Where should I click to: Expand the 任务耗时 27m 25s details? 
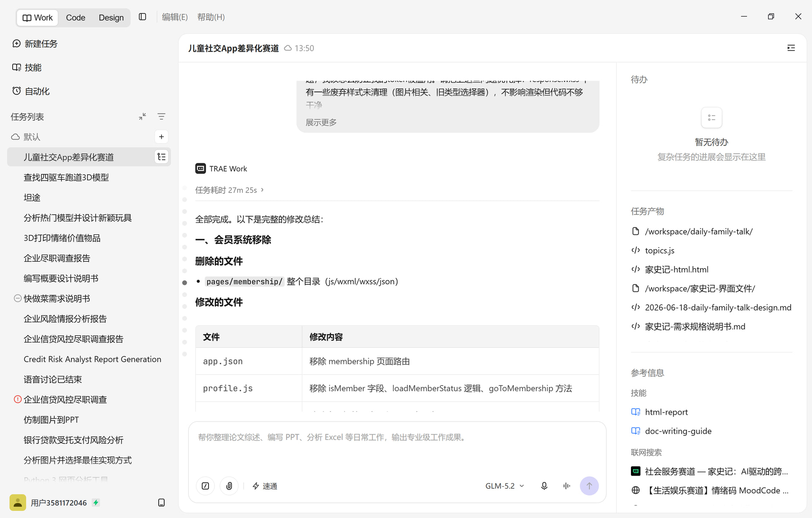pos(230,190)
